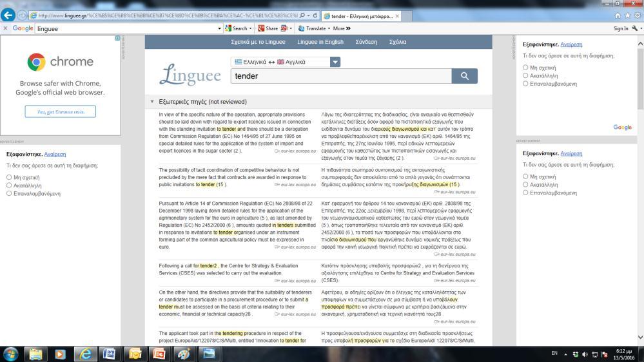This screenshot has height=362, width=644.
Task: Click the 'Σχόλια' menu item
Action: [398, 42]
